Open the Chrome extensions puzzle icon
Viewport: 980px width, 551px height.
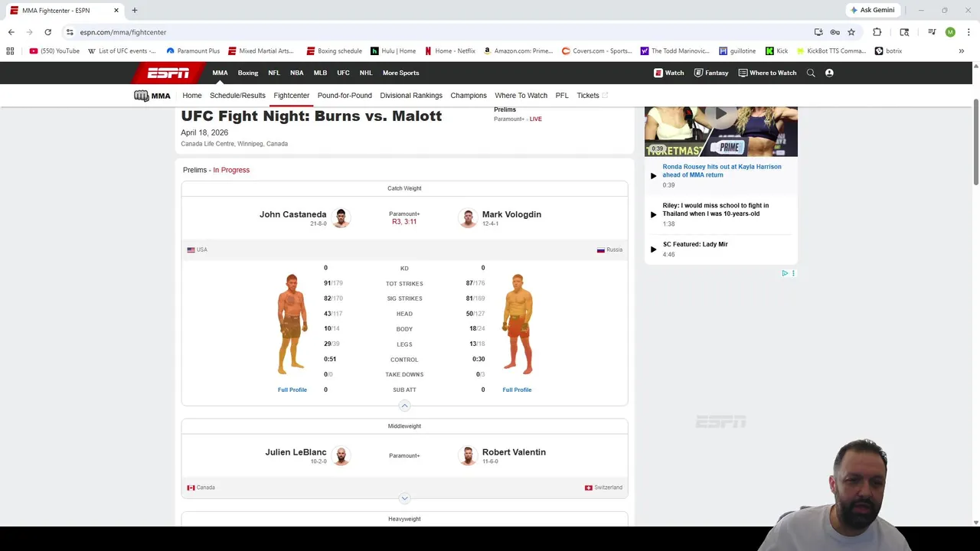(x=877, y=32)
